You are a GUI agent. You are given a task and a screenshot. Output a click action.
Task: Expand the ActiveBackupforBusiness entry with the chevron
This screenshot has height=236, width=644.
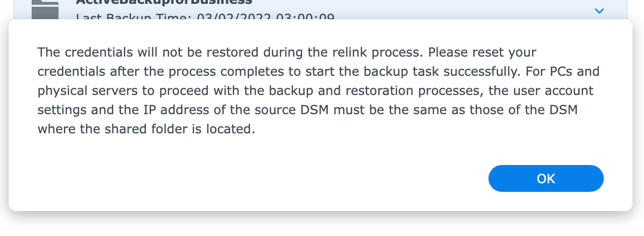pos(599,11)
